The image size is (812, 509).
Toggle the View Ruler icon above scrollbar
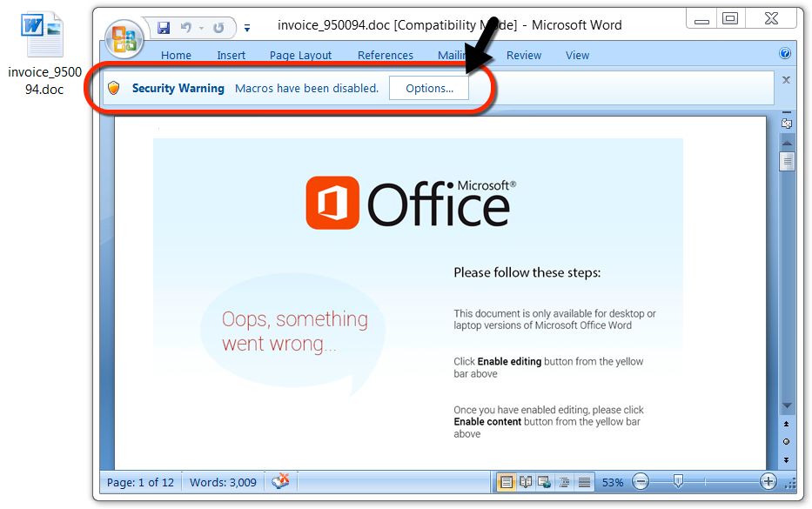(x=787, y=124)
